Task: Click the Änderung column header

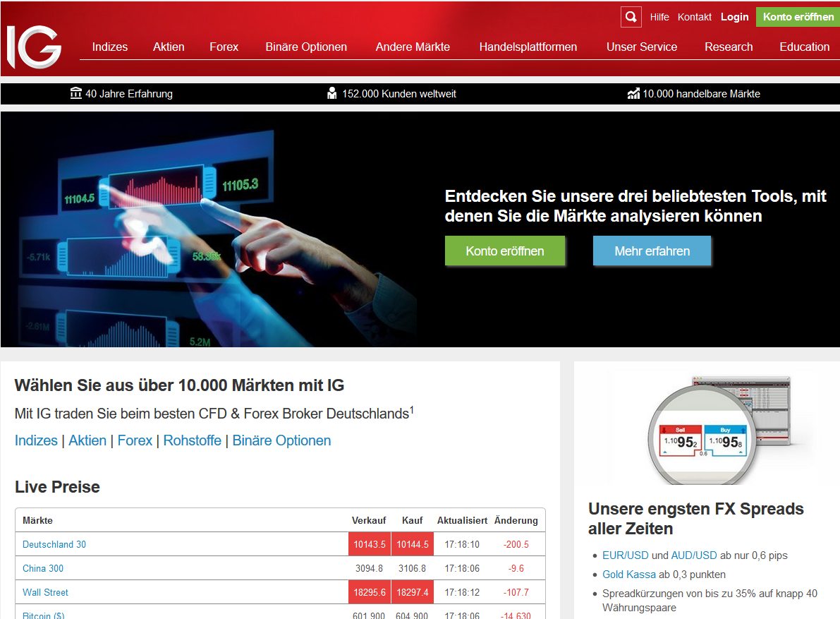Action: pyautogui.click(x=516, y=520)
